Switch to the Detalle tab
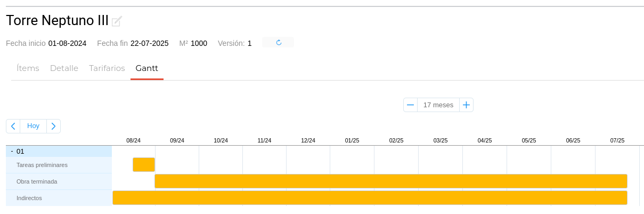This screenshot has height=214, width=644. click(64, 68)
